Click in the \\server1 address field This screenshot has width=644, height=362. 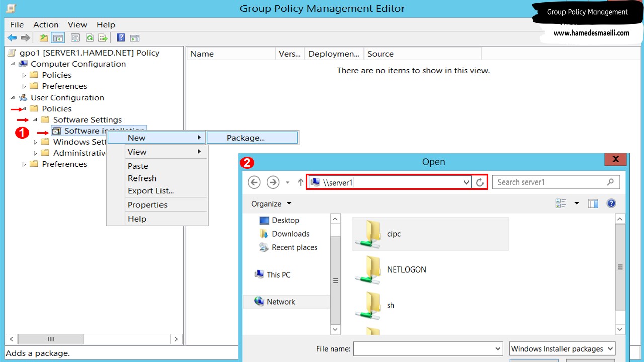(x=390, y=182)
